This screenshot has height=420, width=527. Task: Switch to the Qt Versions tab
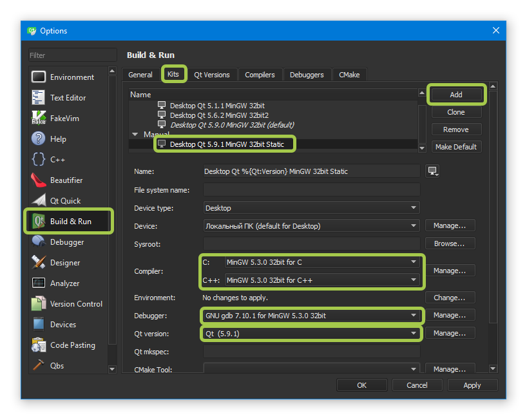tap(212, 75)
